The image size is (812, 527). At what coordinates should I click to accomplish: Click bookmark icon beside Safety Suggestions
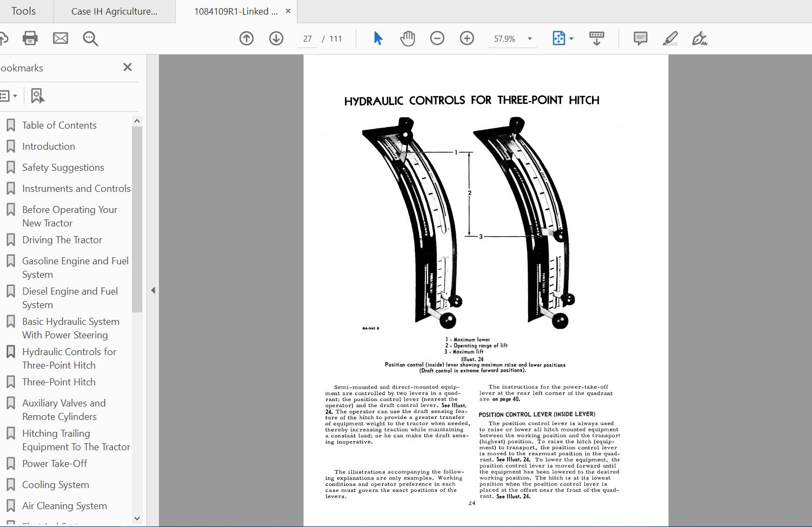click(x=10, y=168)
